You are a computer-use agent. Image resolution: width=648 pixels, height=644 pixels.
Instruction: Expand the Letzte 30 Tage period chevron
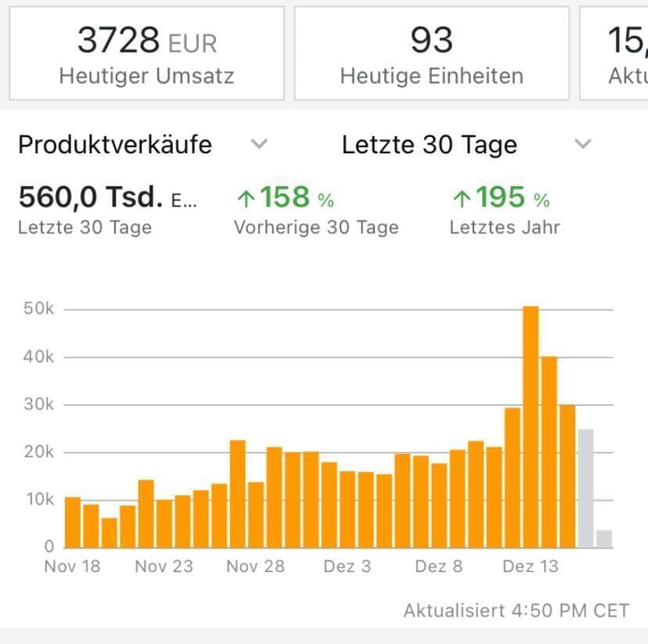coord(582,144)
